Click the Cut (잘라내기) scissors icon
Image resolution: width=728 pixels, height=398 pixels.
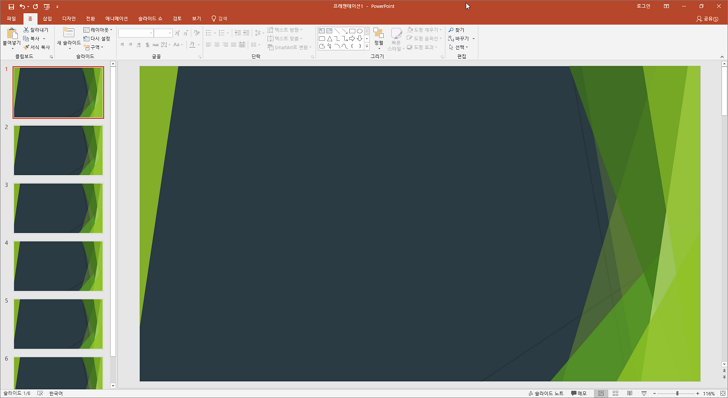click(x=26, y=30)
